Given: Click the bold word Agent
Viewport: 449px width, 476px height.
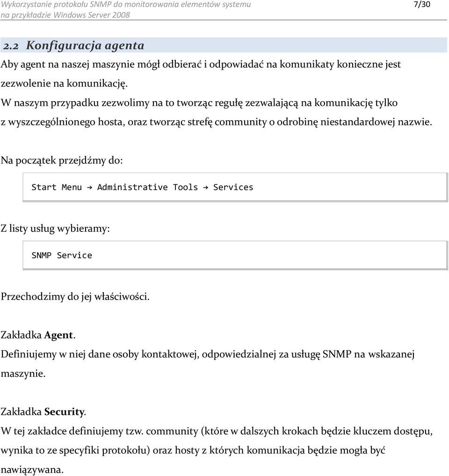Looking at the screenshot, I should pos(58,335).
